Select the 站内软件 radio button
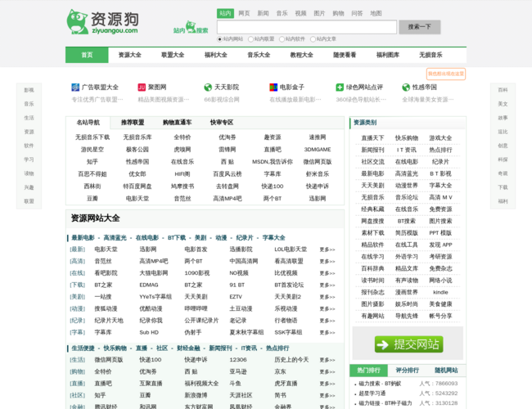Image resolution: width=532 pixels, height=409 pixels. [x=282, y=39]
